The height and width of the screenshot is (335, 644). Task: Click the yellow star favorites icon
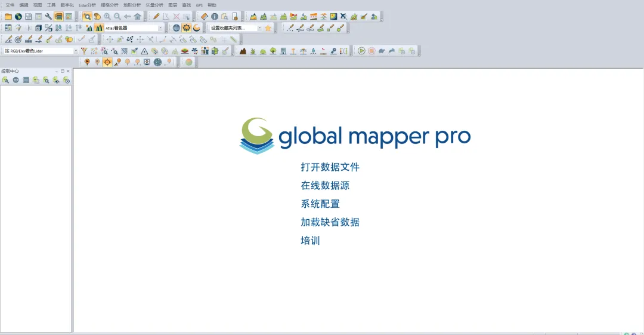point(268,28)
